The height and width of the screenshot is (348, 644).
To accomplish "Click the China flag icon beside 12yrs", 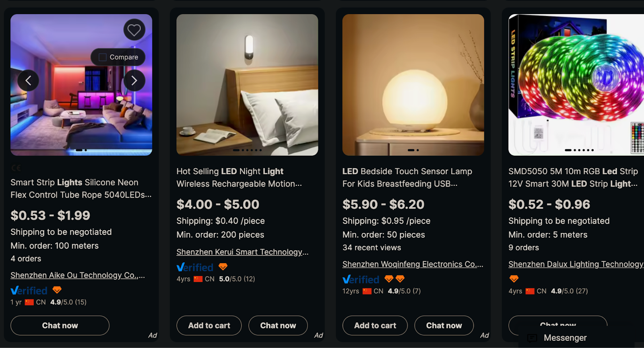I will point(367,291).
